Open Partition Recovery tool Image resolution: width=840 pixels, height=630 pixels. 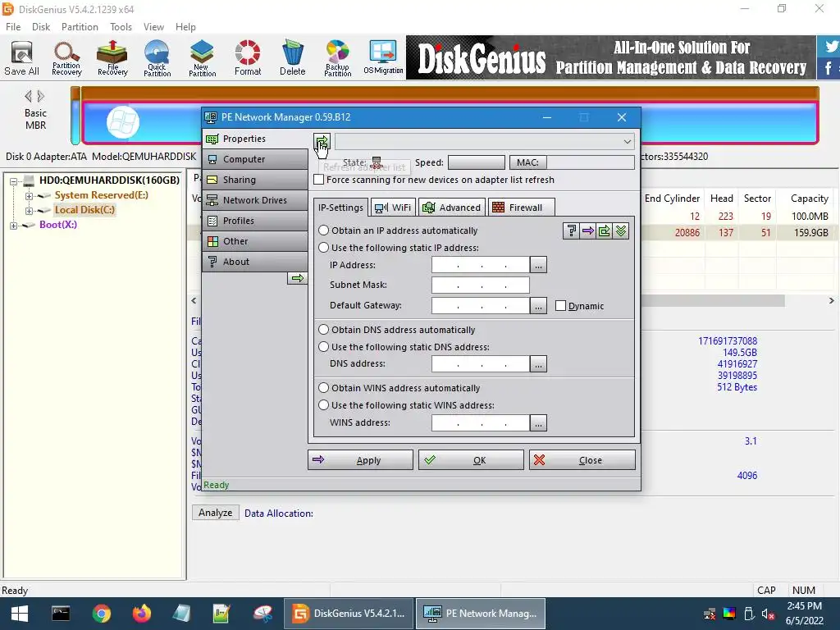coord(66,58)
